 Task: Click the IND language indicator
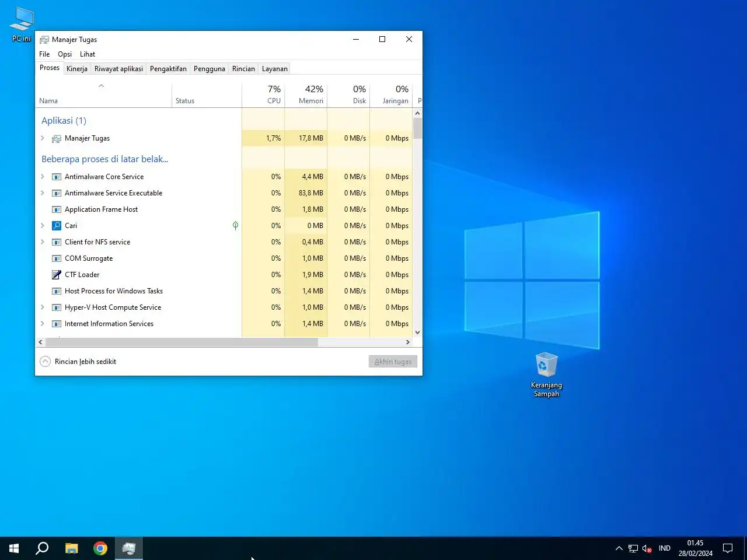click(x=665, y=548)
